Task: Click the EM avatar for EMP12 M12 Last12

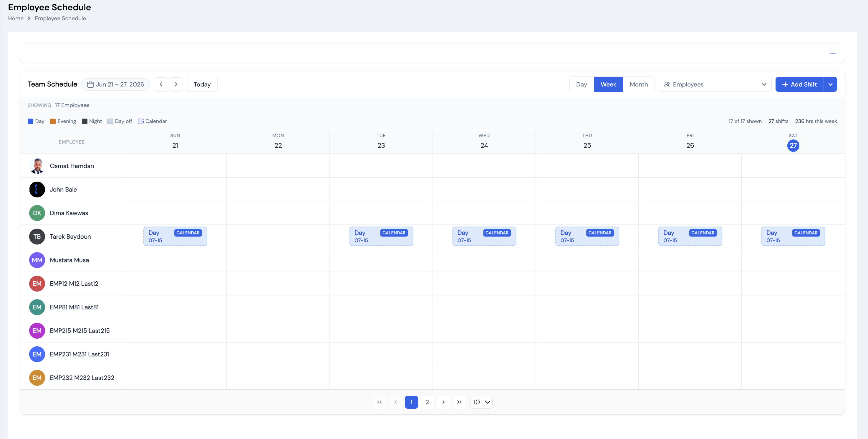Action: [x=37, y=284]
